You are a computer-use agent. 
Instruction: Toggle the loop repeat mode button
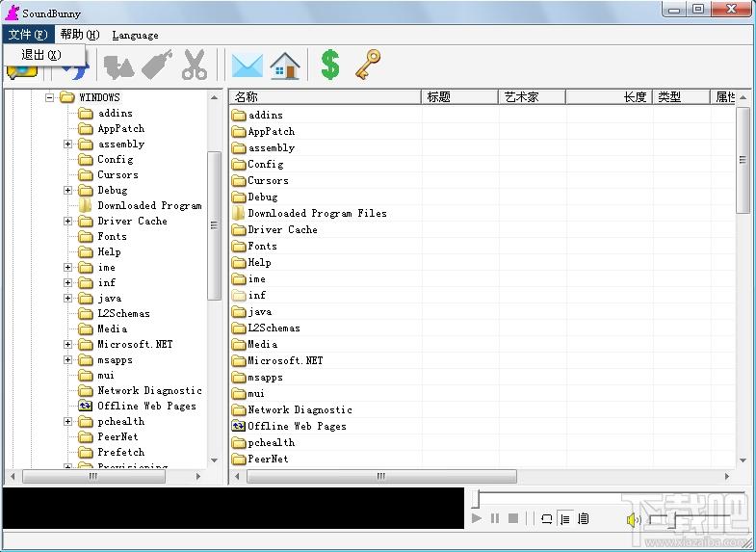click(546, 518)
